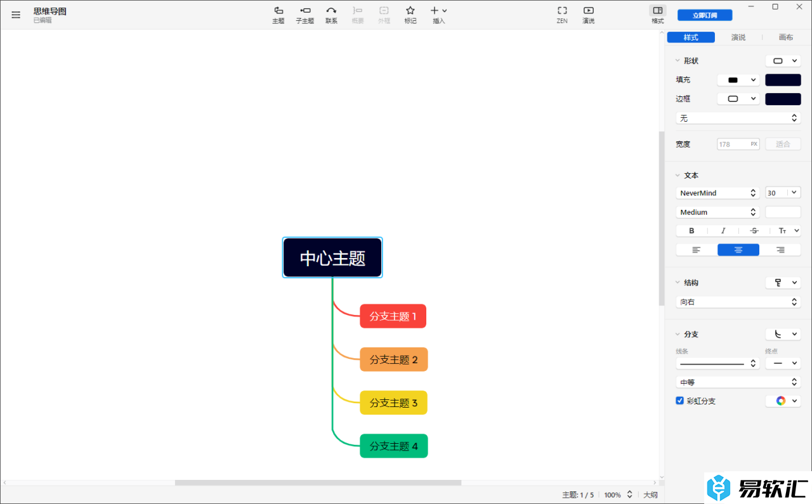Open the branch shape icon dropdown
Image resolution: width=812 pixels, height=504 pixels.
pyautogui.click(x=783, y=334)
